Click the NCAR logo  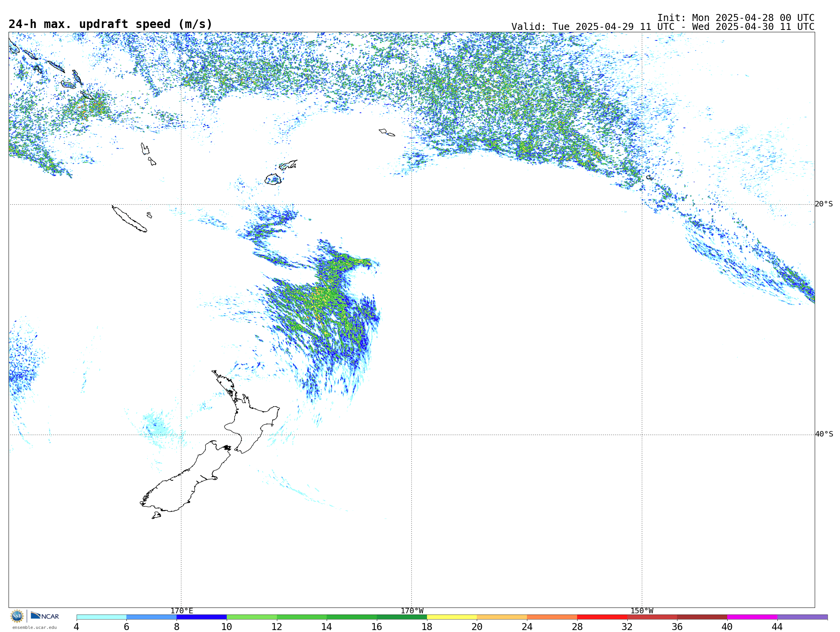[45, 616]
